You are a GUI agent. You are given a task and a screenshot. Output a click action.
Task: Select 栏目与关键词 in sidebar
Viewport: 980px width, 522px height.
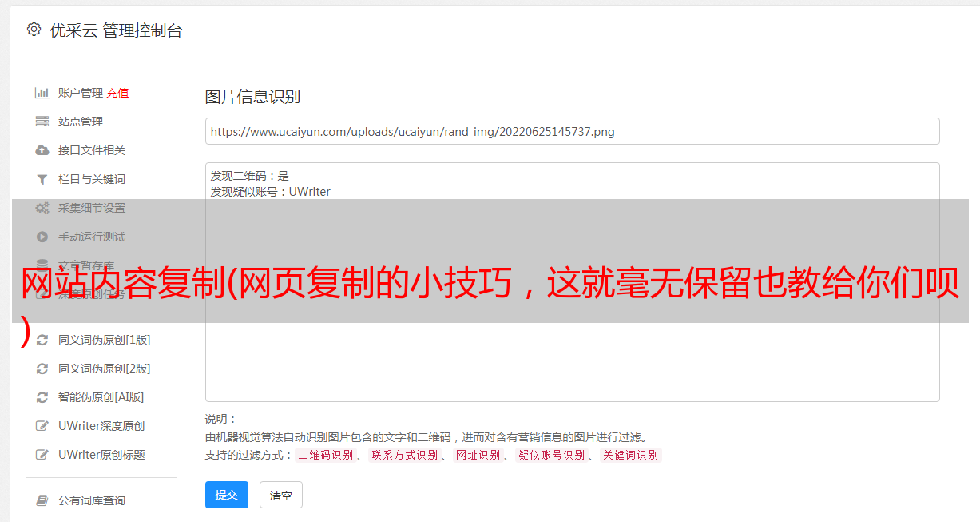pyautogui.click(x=92, y=179)
